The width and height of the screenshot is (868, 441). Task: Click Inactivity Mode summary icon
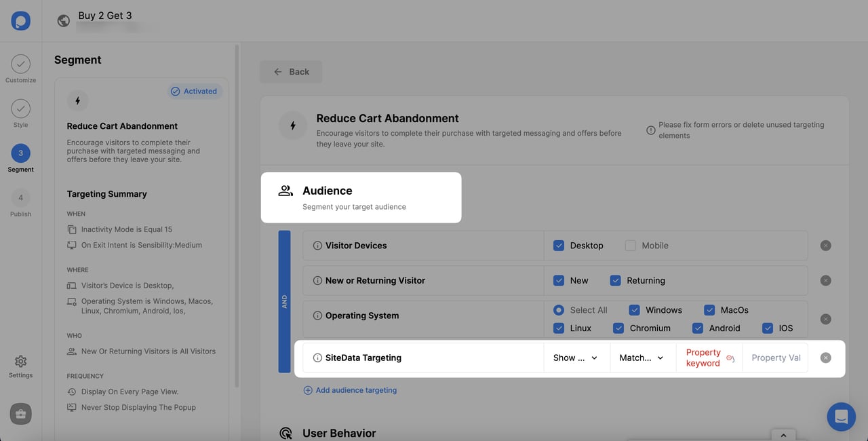click(72, 229)
